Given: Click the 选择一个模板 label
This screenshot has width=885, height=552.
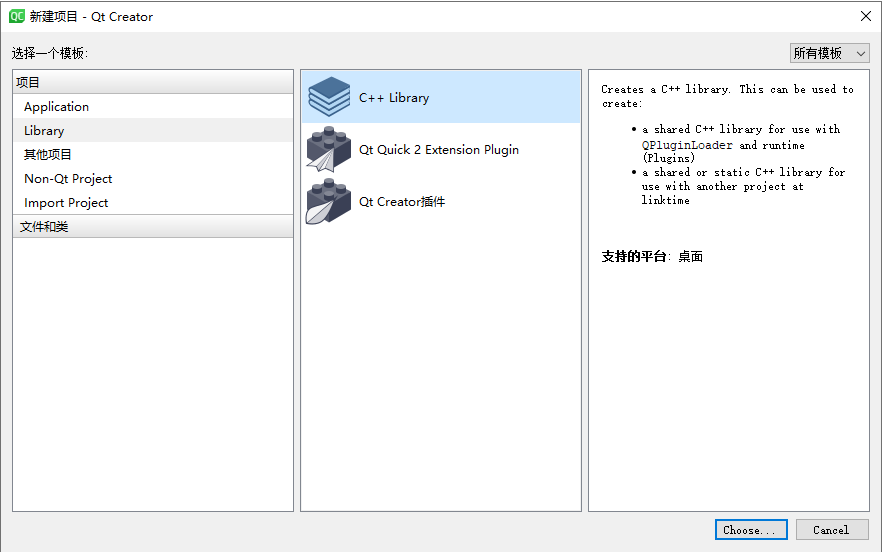Looking at the screenshot, I should click(x=50, y=53).
